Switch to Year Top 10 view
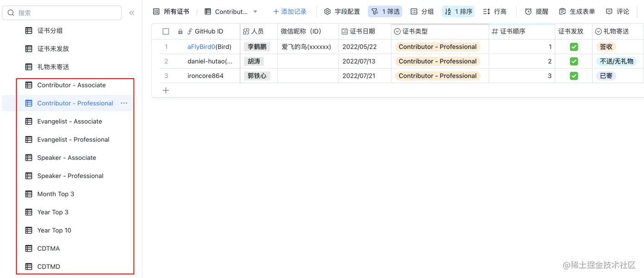This screenshot has width=644, height=278. click(x=54, y=230)
